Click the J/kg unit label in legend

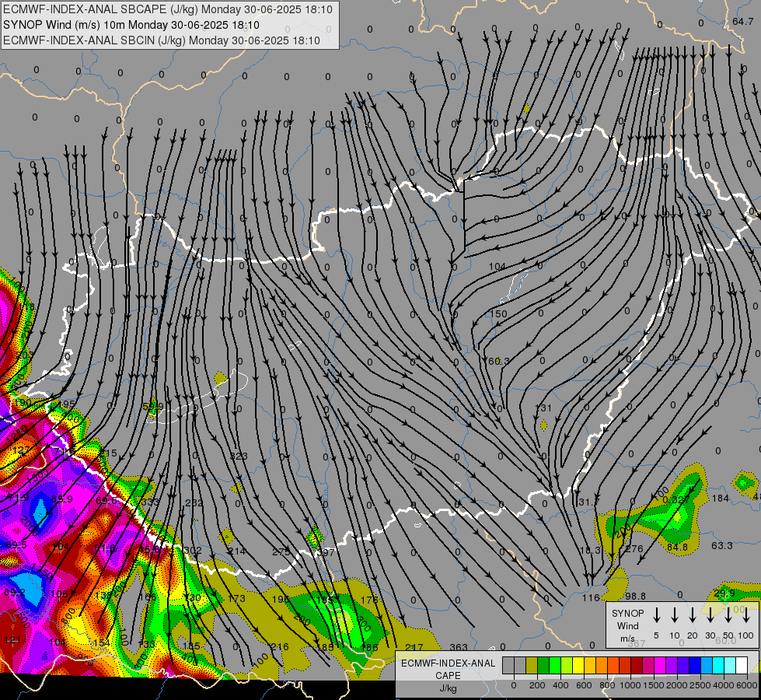tap(448, 688)
